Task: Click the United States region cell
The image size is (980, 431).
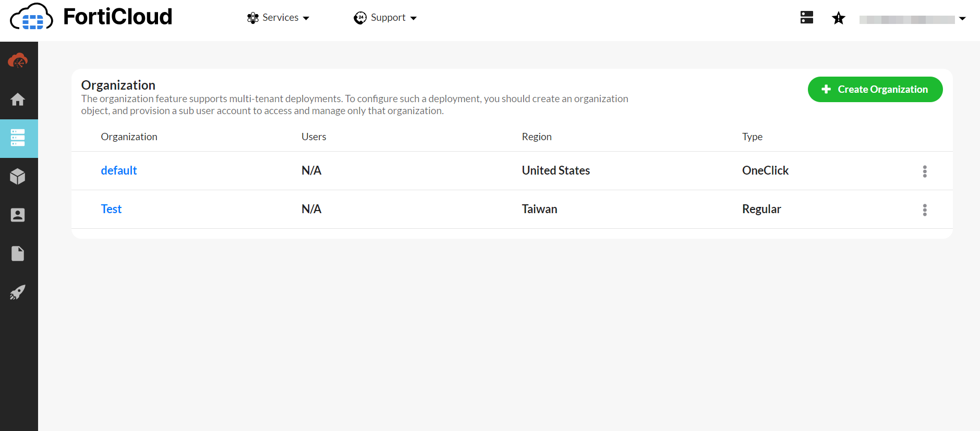Action: point(556,170)
